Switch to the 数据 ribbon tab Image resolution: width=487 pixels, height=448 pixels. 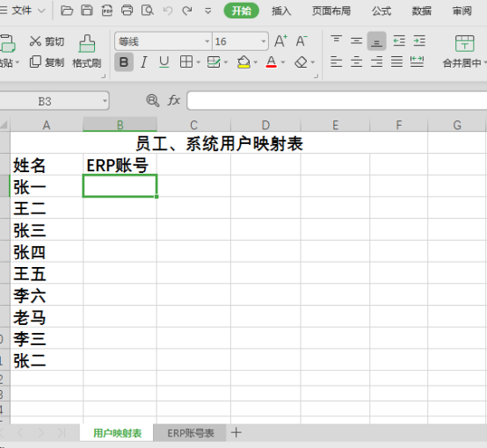pyautogui.click(x=421, y=11)
